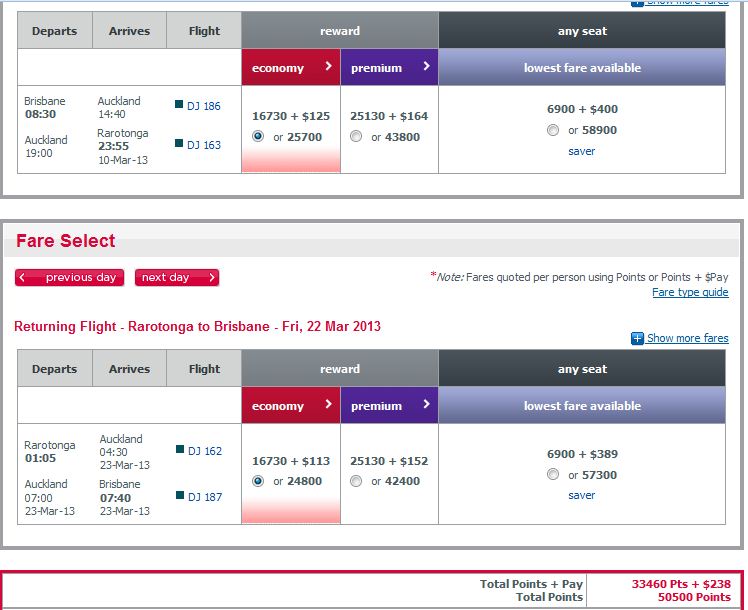Click saver fare link in outbound table
This screenshot has width=748, height=610.
[x=582, y=151]
